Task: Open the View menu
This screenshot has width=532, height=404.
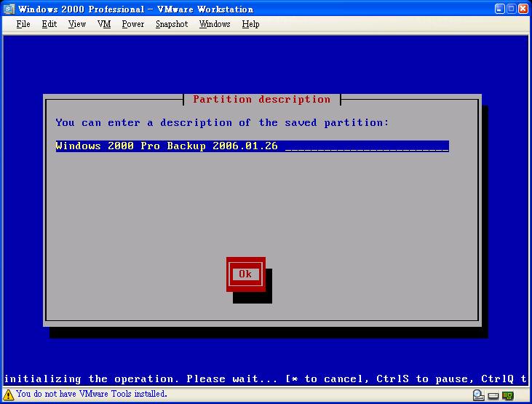Action: click(77, 24)
